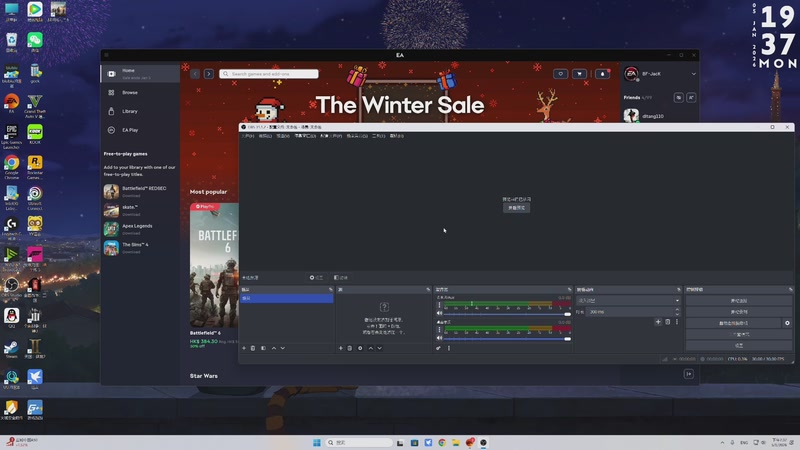The height and width of the screenshot is (450, 800).
Task: Go forward with EA app navigation arrow
Action: [209, 74]
